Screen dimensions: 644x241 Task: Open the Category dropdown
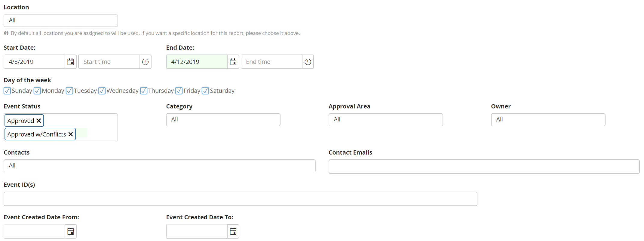223,120
